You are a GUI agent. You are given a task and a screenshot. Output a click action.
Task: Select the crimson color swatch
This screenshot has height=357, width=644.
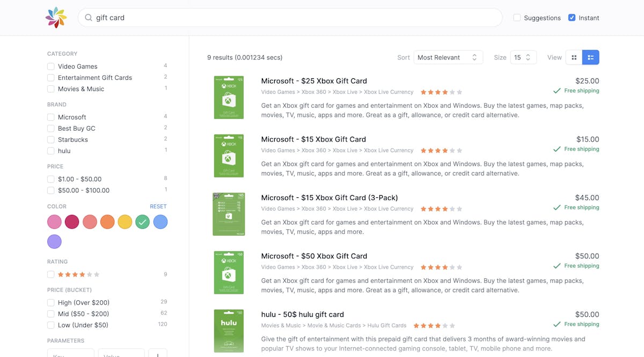point(72,222)
